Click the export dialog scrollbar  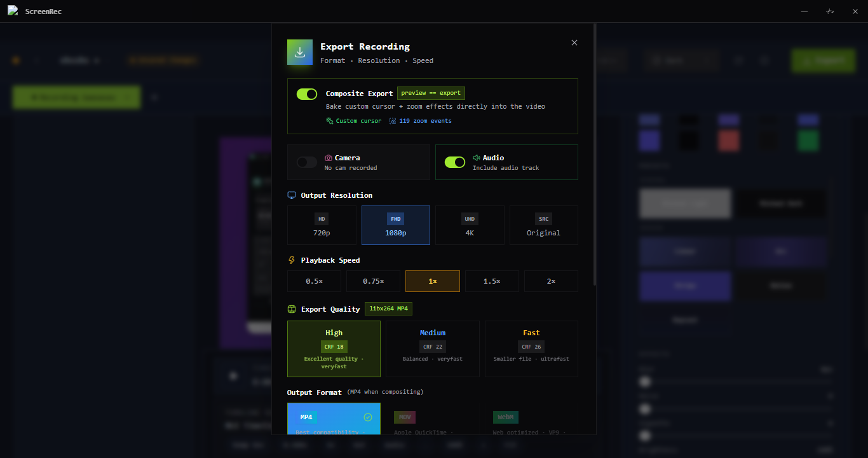click(x=595, y=154)
